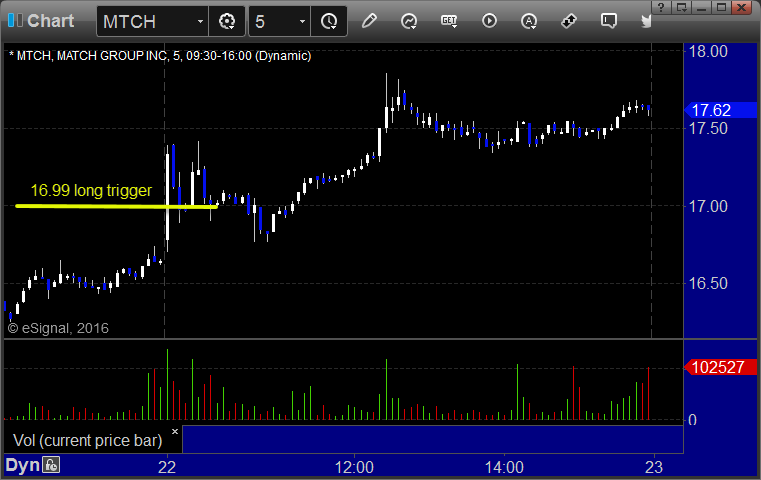Click the 102527 volume value label
Screen dimensions: 761x480
coord(721,367)
